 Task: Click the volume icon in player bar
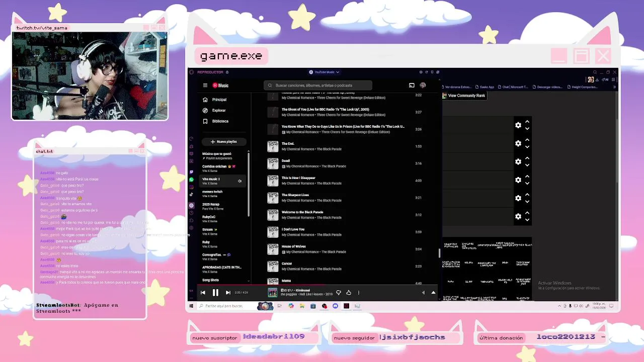tap(423, 293)
